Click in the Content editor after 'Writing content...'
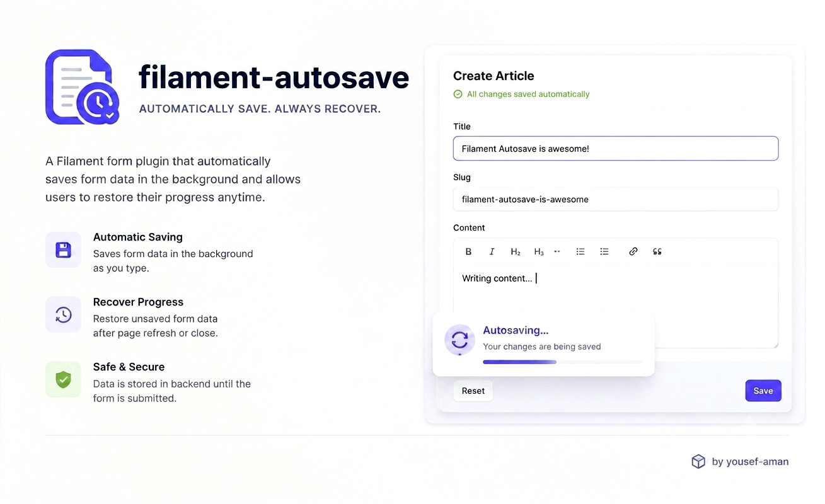 (x=536, y=278)
